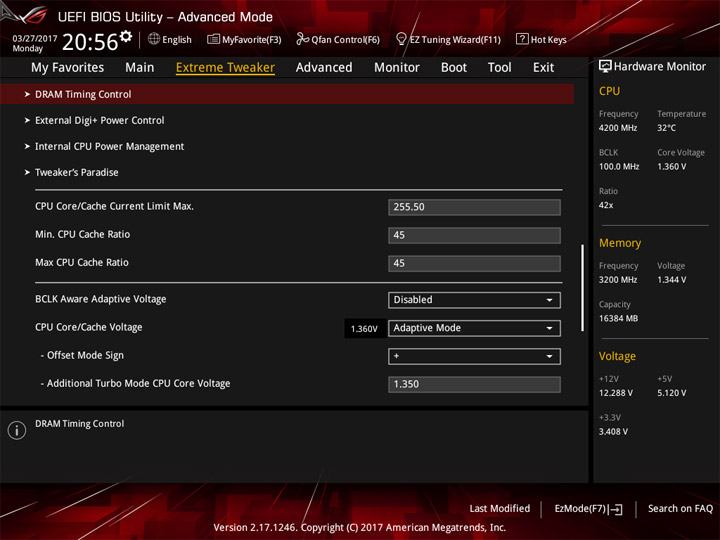The image size is (720, 540).
Task: Click the Ratio 42x value
Action: [606, 205]
